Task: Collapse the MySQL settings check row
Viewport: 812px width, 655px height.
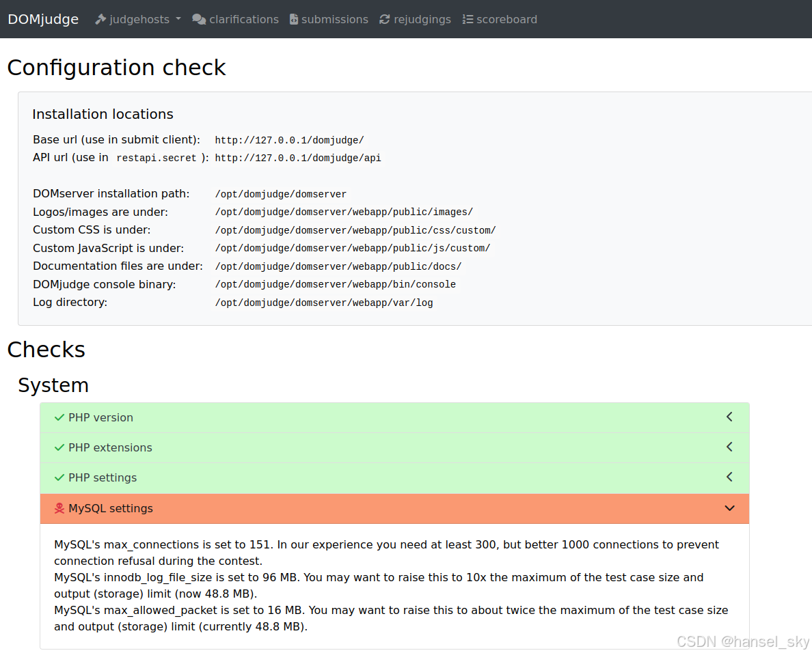Action: [x=394, y=509]
